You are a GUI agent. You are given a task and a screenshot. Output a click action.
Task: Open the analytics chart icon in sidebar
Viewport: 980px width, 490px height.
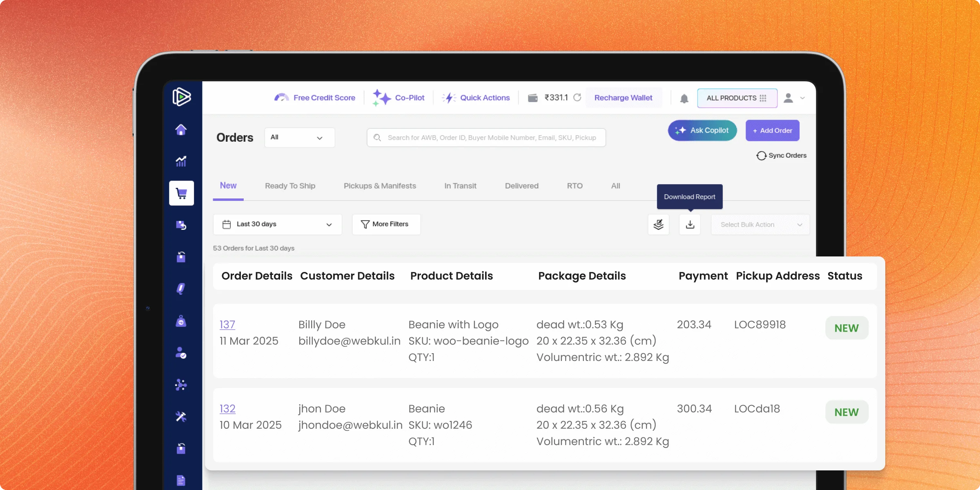click(x=181, y=161)
